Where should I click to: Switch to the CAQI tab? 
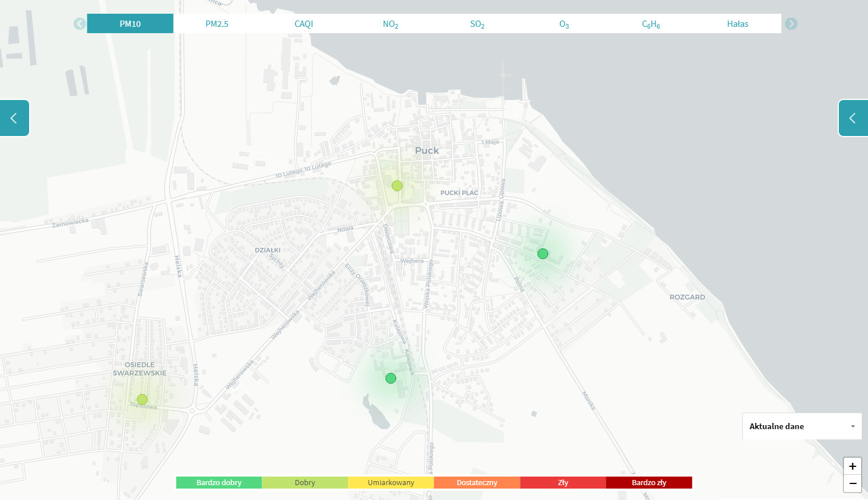tap(303, 24)
